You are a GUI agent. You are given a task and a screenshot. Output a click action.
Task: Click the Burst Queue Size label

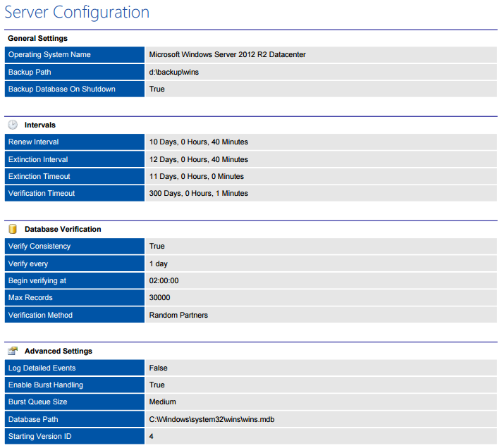[38, 402]
